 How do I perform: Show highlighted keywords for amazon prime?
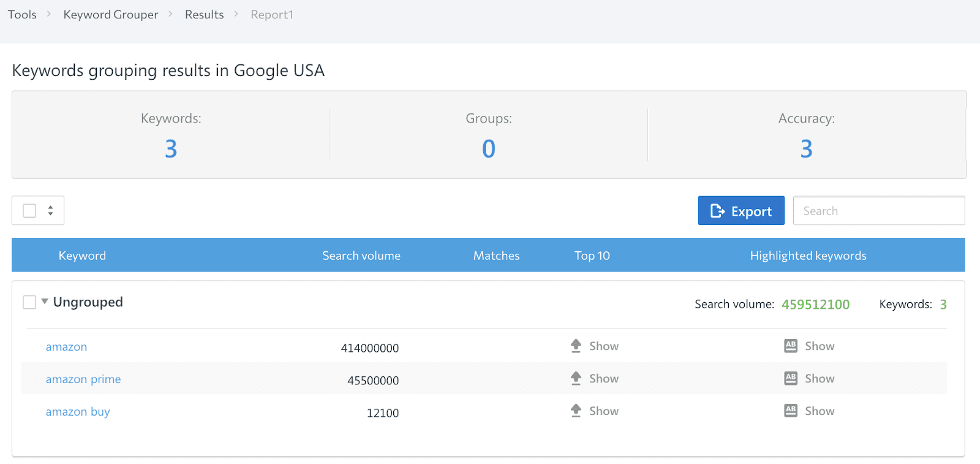click(820, 379)
